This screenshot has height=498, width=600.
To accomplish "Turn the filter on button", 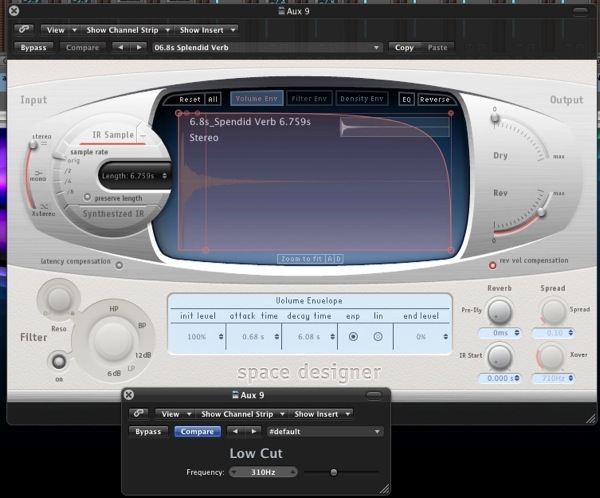I will click(x=59, y=361).
